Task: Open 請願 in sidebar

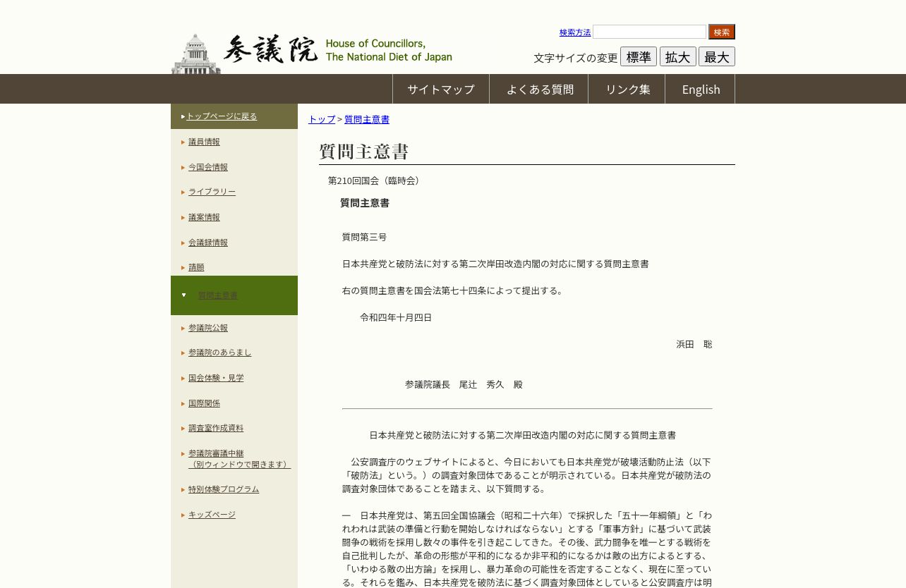Action: coord(196,267)
